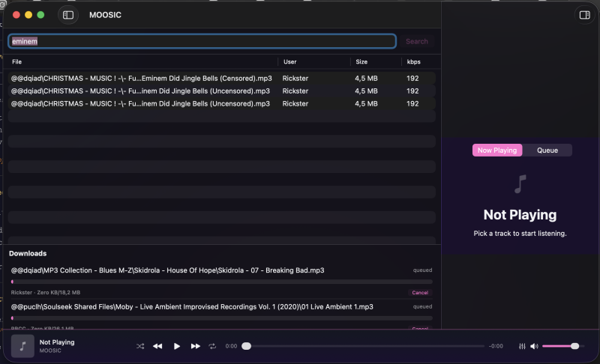
Task: Sort results by kbps column header
Action: pos(414,62)
